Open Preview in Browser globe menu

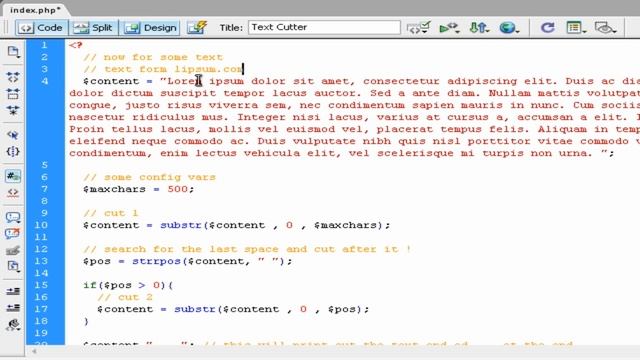point(509,28)
